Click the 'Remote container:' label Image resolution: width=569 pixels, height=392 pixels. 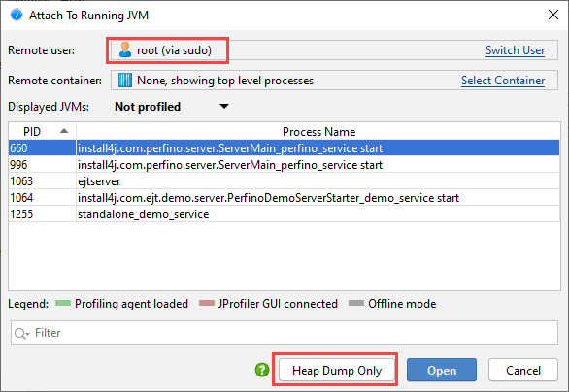click(54, 81)
